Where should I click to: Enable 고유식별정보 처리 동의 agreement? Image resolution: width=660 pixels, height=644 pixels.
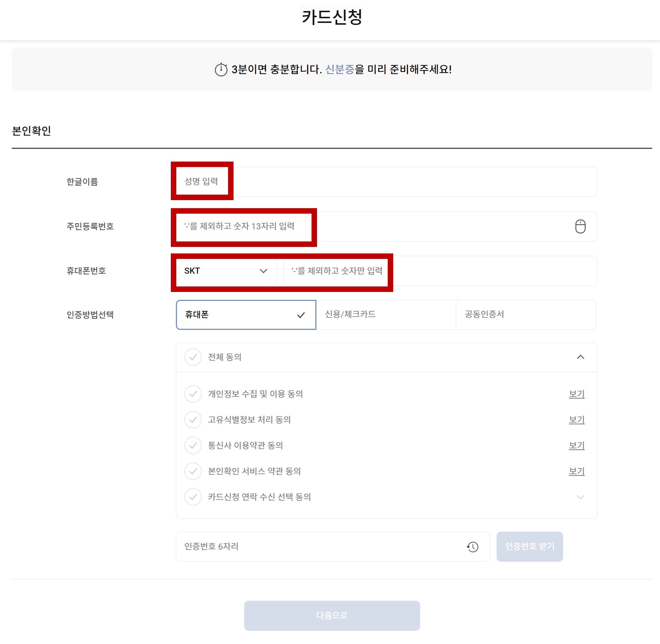click(193, 420)
